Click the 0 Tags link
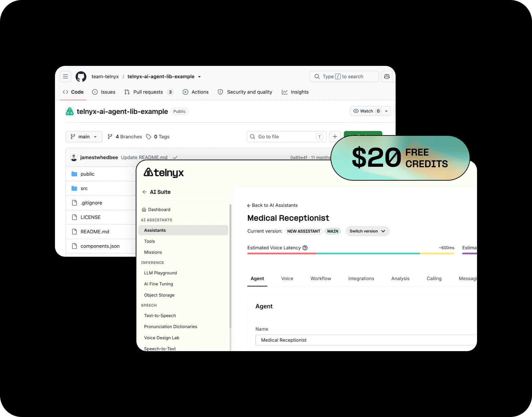This screenshot has width=532, height=417. (x=158, y=137)
